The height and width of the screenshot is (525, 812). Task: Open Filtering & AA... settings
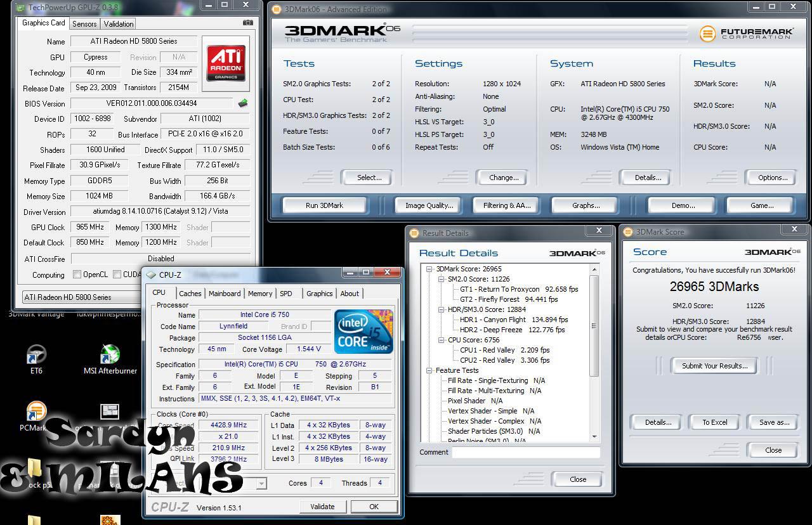507,205
